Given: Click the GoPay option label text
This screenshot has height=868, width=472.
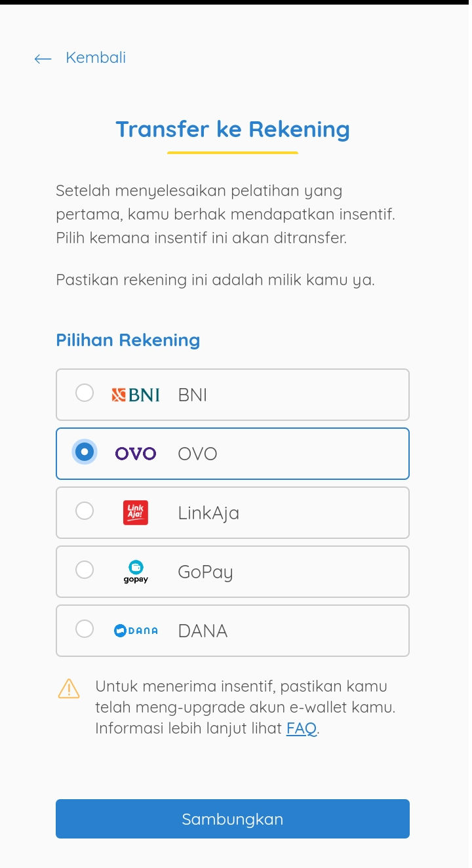Looking at the screenshot, I should coord(206,572).
